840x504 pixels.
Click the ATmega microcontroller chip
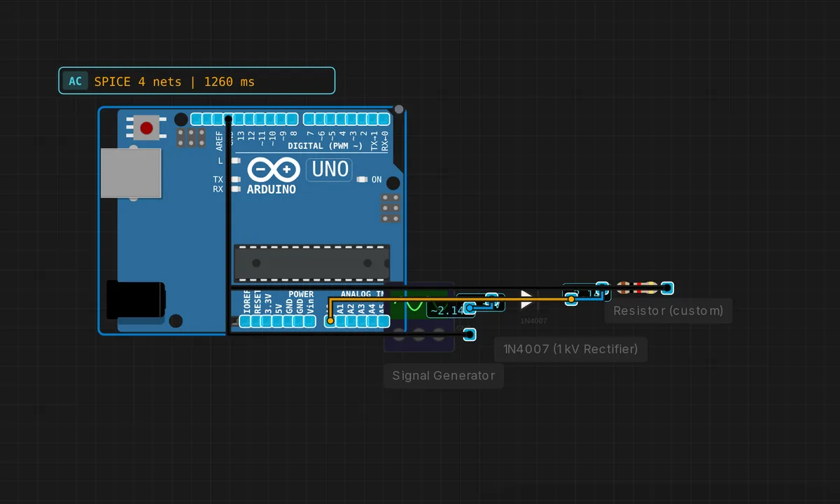[311, 263]
